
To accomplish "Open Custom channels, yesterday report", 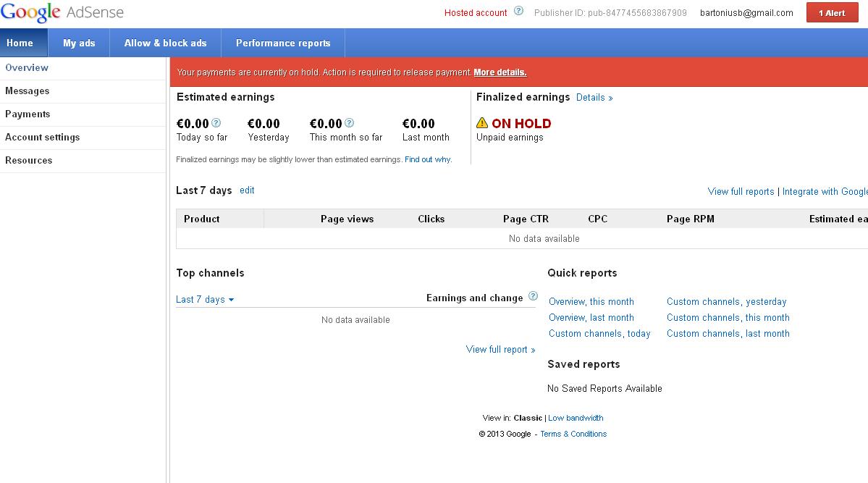I will point(726,302).
